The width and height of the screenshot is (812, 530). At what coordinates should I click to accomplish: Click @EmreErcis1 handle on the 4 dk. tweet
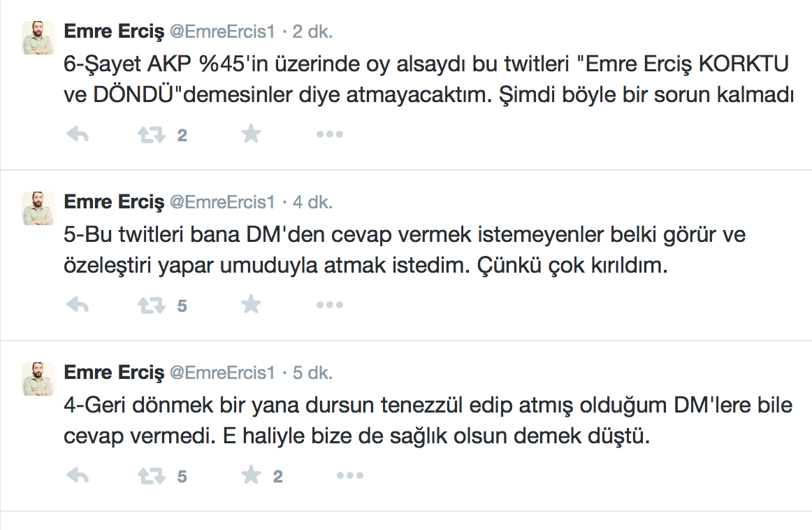point(222,203)
